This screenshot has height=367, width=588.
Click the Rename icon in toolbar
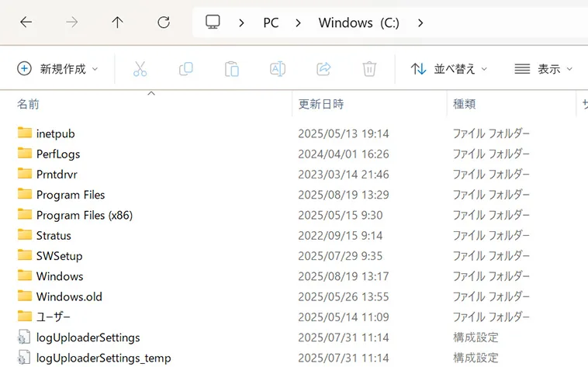pos(277,69)
